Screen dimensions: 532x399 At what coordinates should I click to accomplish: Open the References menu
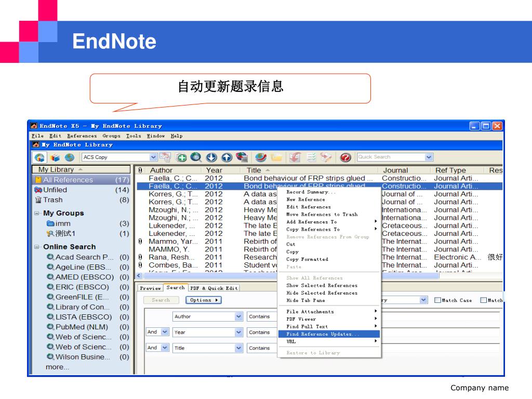tap(82, 136)
